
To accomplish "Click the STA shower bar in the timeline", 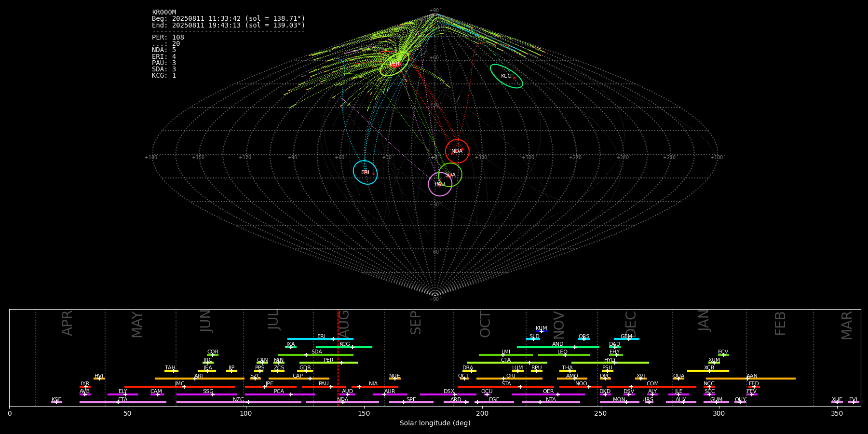I will [x=506, y=386].
